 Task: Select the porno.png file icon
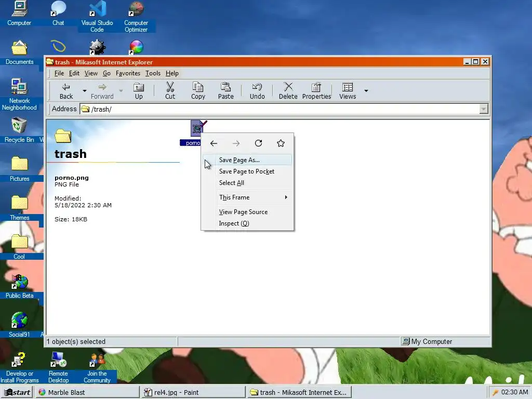point(197,128)
